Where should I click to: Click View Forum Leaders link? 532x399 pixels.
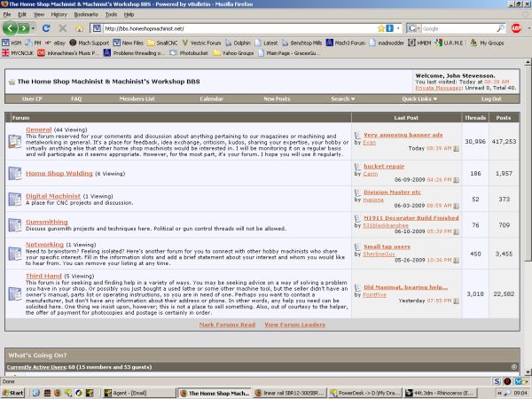pos(295,325)
